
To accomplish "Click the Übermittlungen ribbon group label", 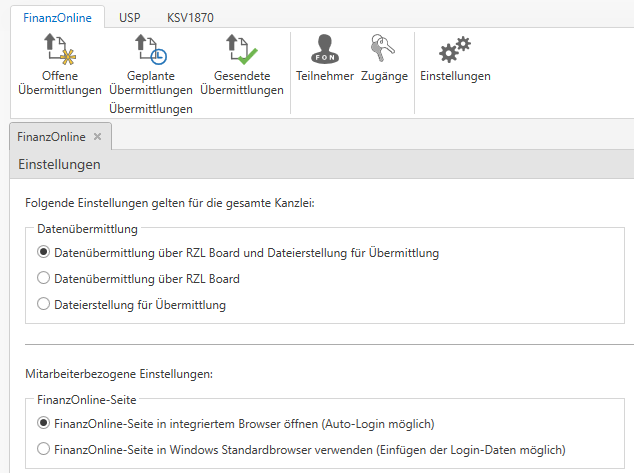I will tap(150, 109).
